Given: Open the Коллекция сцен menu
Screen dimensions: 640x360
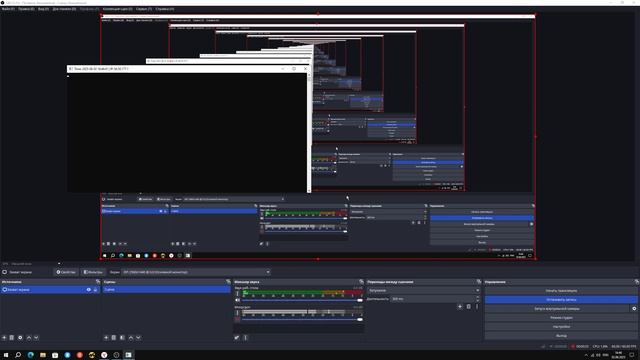Looking at the screenshot, I should 118,9.
